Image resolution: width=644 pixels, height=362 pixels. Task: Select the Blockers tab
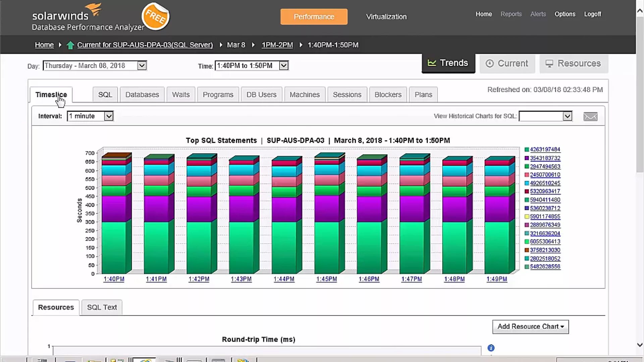coord(388,95)
